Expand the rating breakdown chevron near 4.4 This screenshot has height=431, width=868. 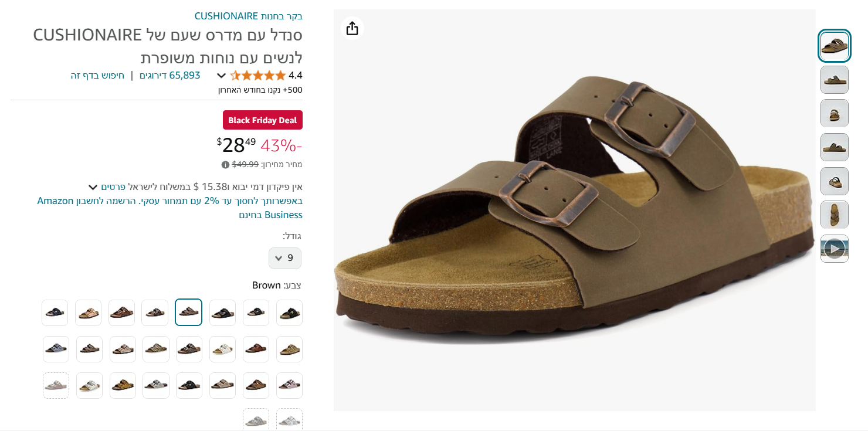(x=221, y=75)
